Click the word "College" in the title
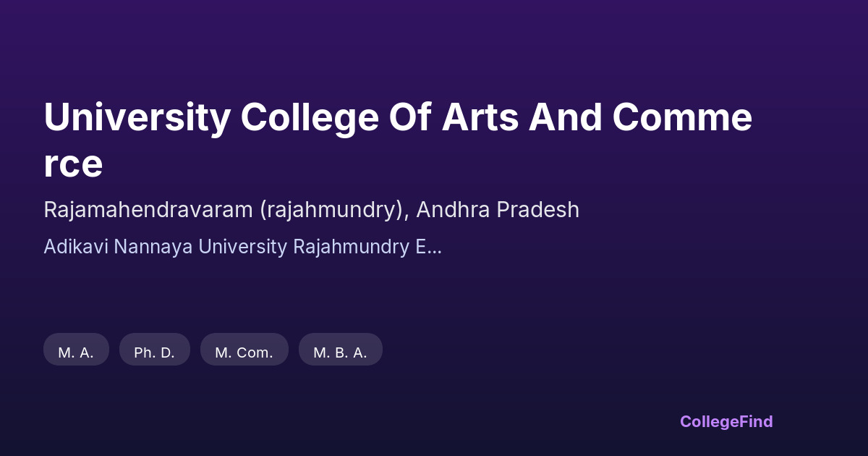Image resolution: width=868 pixels, height=456 pixels. pyautogui.click(x=310, y=118)
